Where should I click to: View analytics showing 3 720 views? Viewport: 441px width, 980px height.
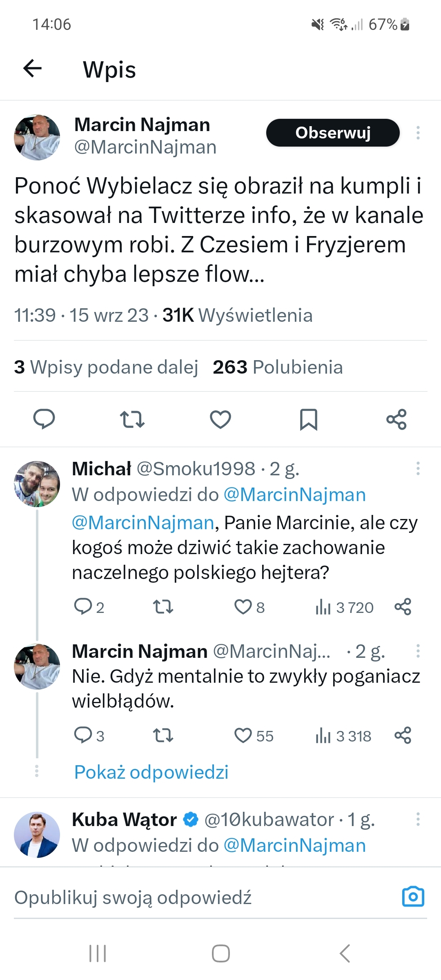click(344, 607)
